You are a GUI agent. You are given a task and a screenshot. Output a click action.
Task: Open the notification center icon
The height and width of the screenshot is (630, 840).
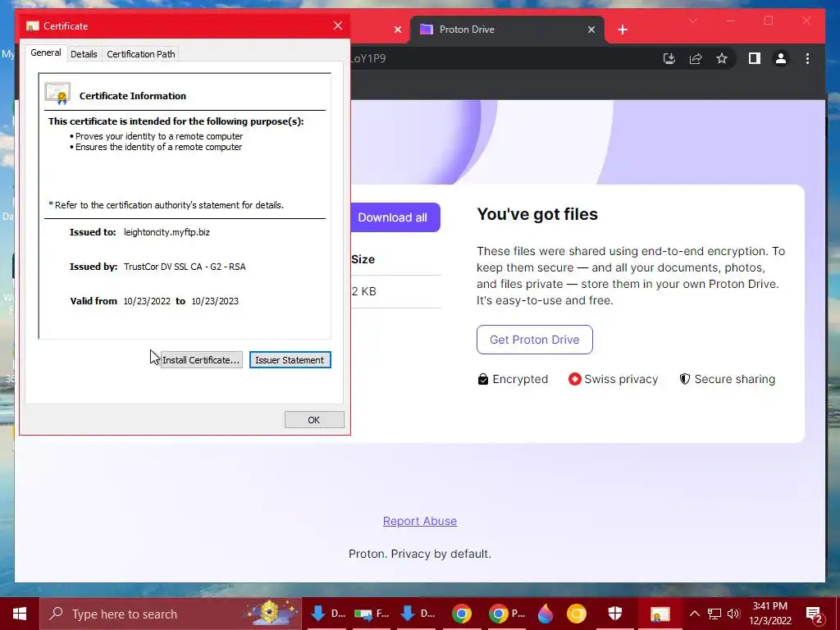815,615
